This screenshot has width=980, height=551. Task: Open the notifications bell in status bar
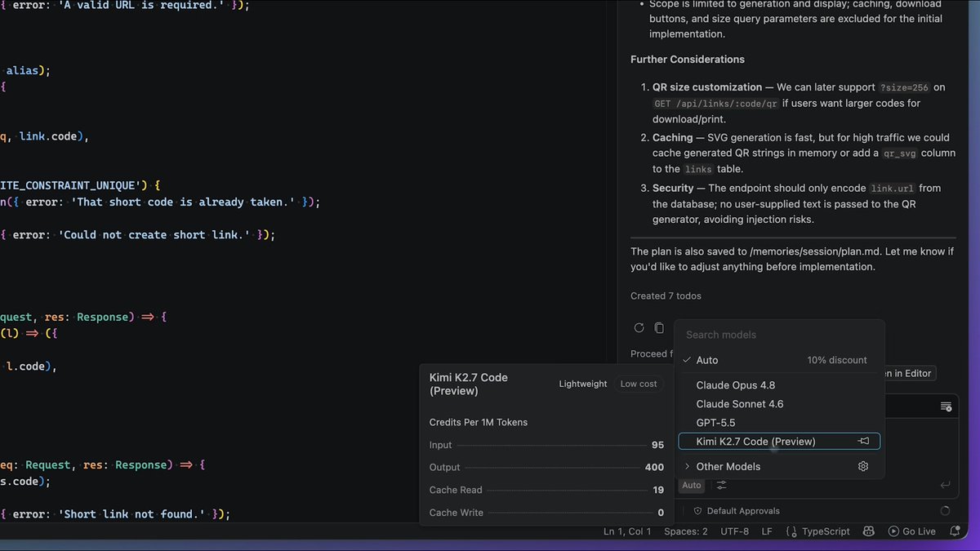tap(955, 531)
